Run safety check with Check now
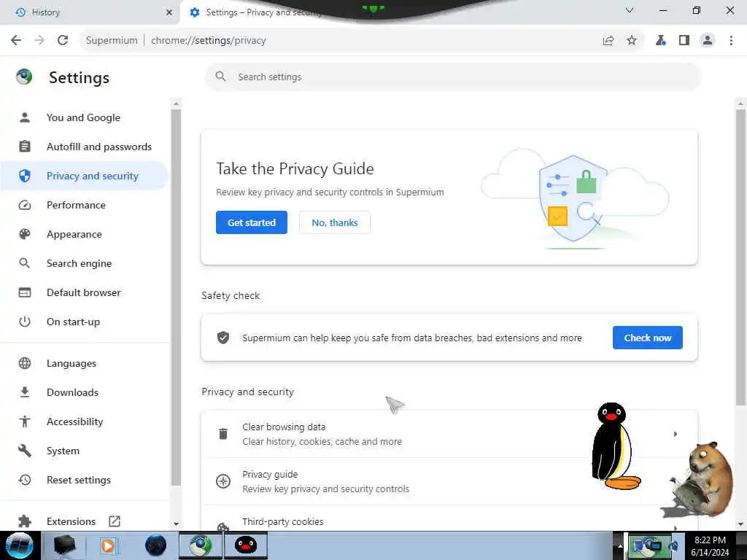 coord(648,338)
